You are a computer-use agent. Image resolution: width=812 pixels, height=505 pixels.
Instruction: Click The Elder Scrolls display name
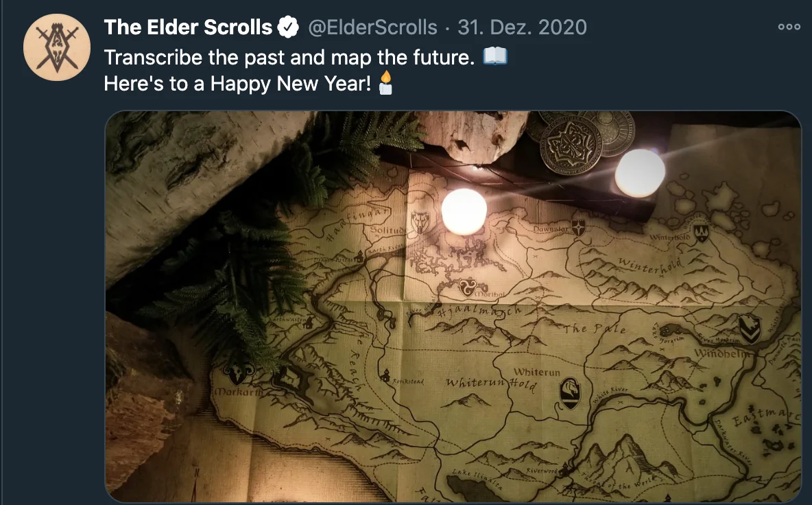tap(188, 27)
